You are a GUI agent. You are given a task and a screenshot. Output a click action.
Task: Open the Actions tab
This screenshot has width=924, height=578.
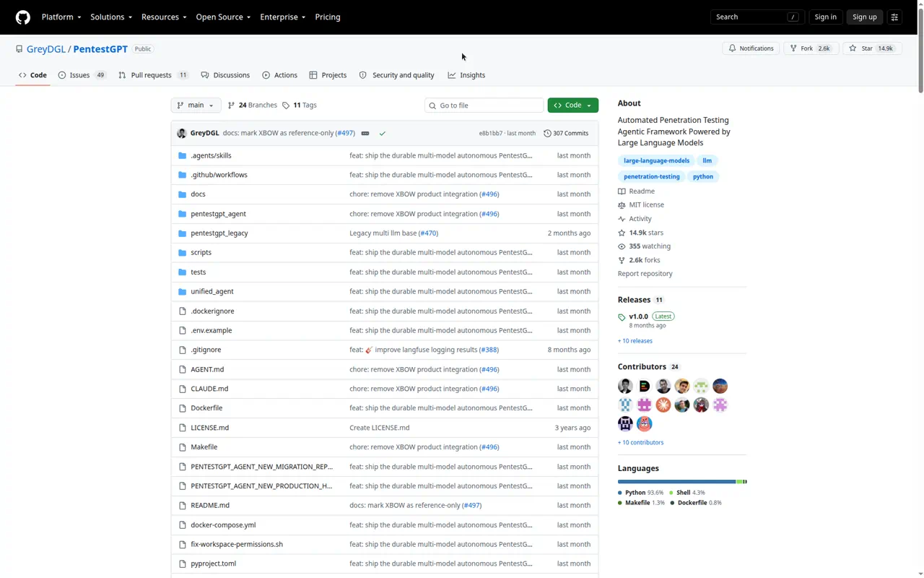279,75
